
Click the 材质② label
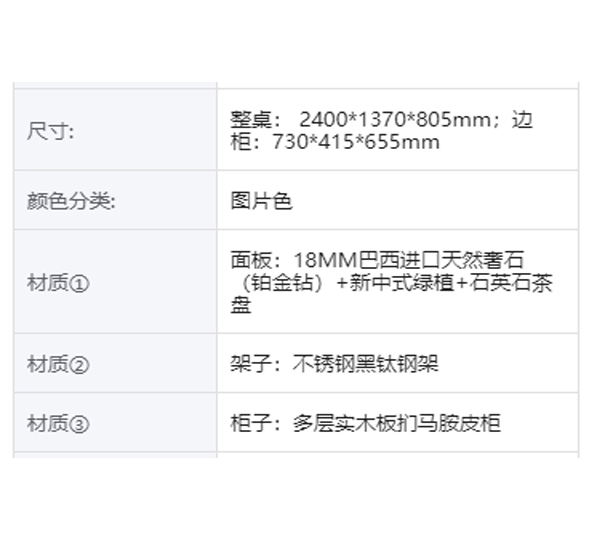click(x=58, y=364)
